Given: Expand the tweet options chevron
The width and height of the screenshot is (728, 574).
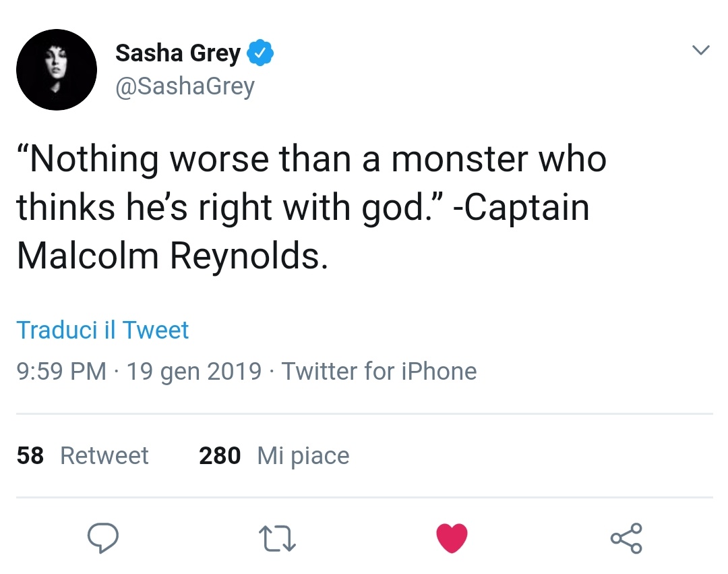Looking at the screenshot, I should point(701,51).
